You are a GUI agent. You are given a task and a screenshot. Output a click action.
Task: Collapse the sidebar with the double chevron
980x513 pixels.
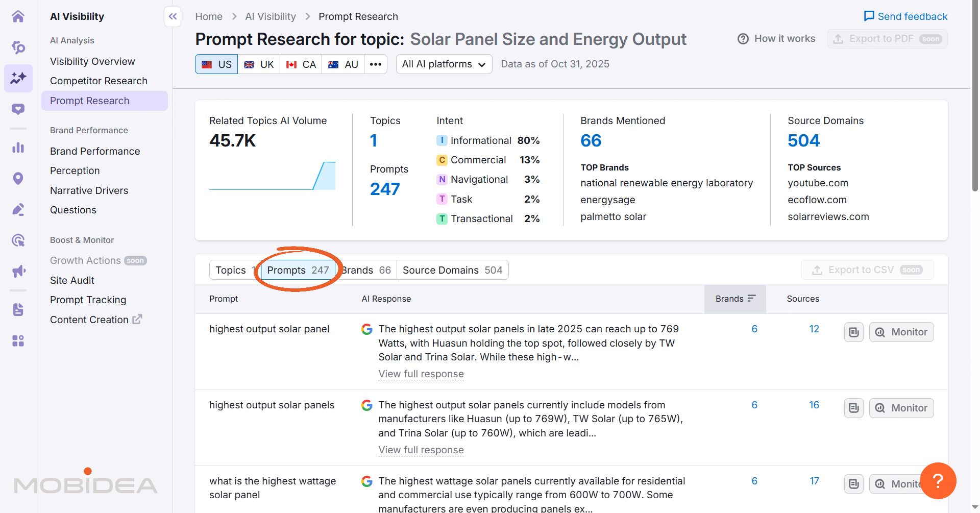pyautogui.click(x=172, y=16)
